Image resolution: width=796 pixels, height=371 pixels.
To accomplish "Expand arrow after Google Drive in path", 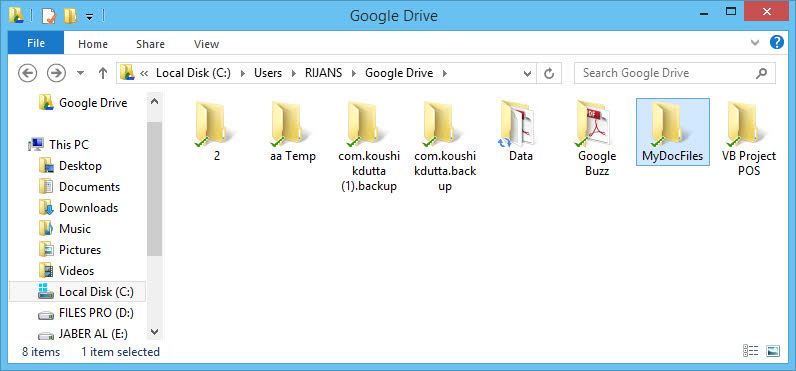I will click(x=445, y=74).
